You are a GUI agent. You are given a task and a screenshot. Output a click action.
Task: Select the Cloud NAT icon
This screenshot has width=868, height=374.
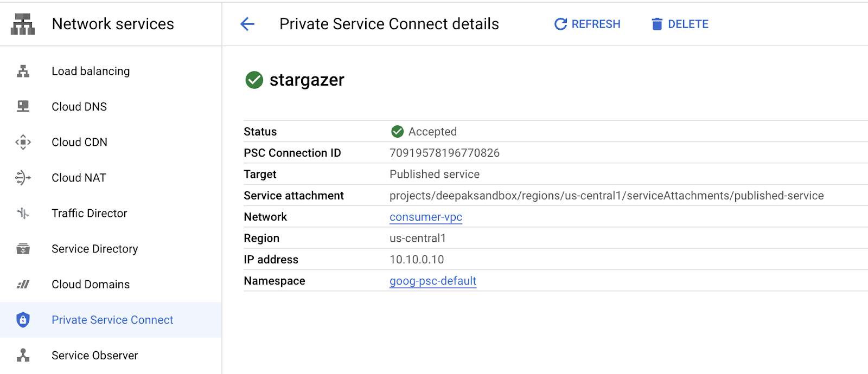[22, 177]
